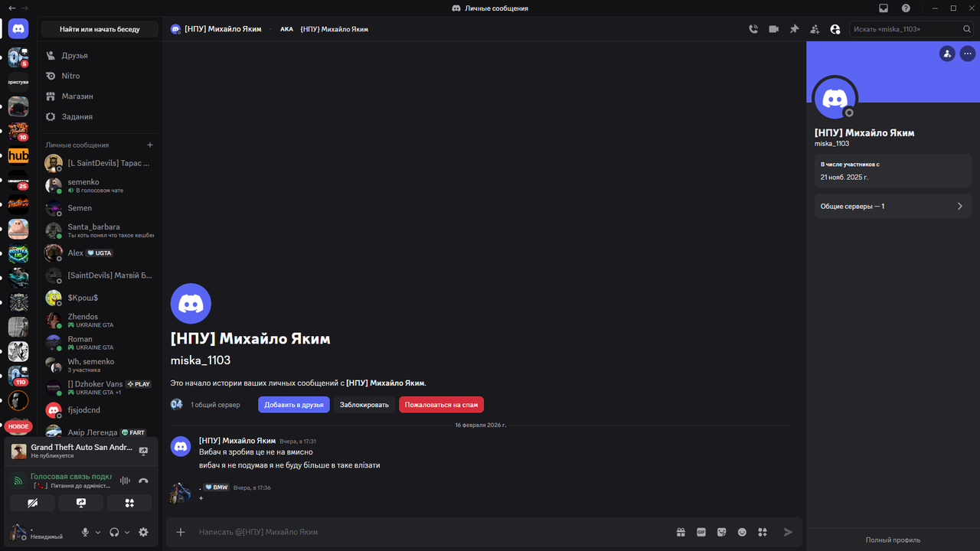Screen dimensions: 980x551
Task: Click Добавить в друзья button
Action: (294, 404)
